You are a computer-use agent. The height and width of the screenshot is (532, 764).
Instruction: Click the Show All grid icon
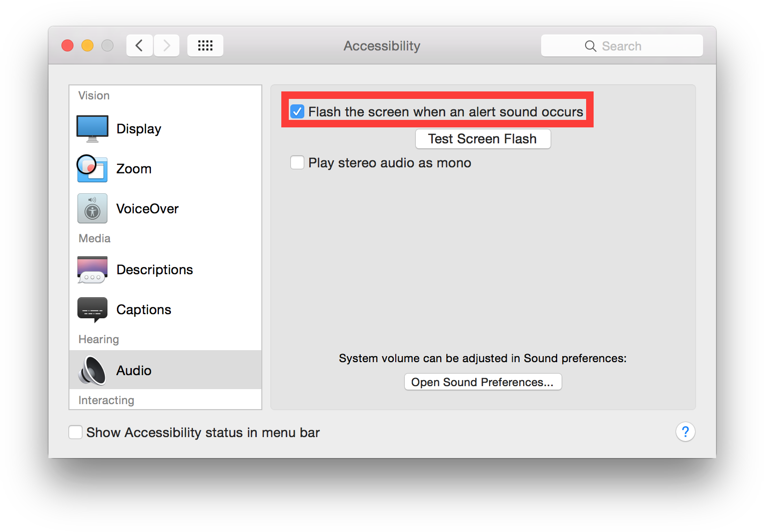click(x=205, y=45)
